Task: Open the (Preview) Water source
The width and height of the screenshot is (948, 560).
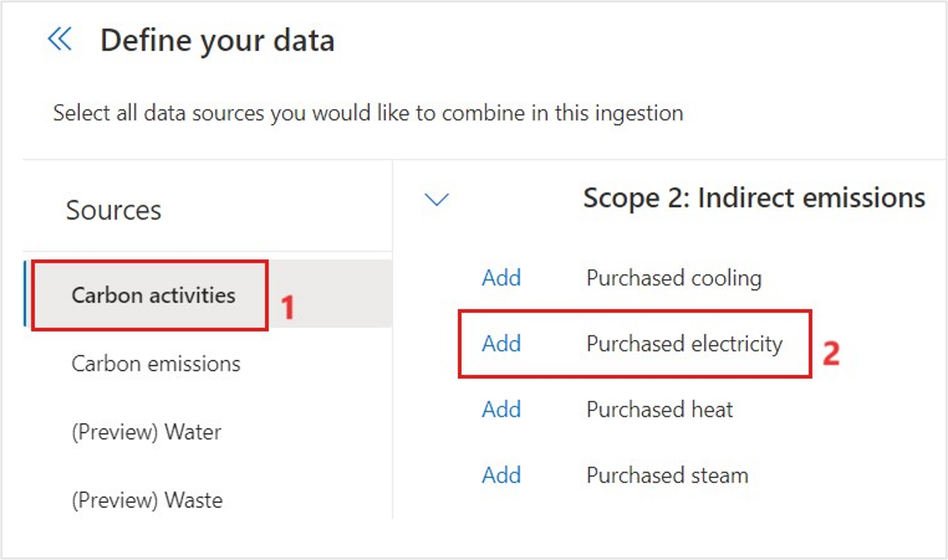Action: (x=146, y=432)
